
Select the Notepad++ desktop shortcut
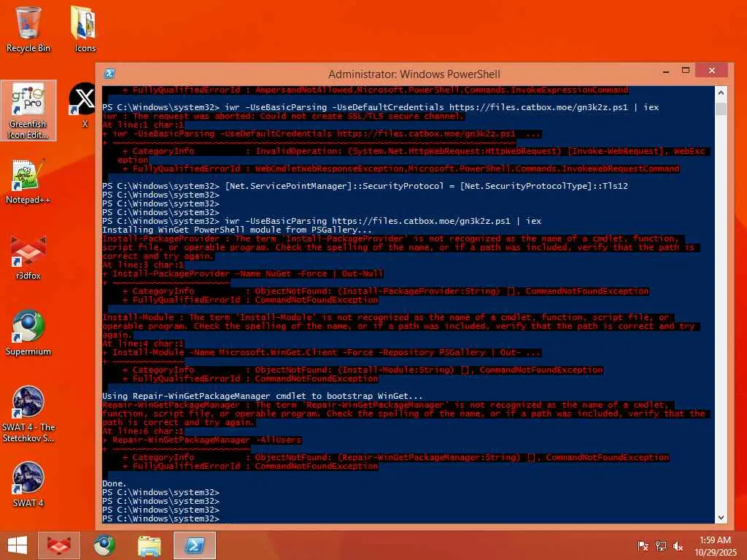pos(28,182)
